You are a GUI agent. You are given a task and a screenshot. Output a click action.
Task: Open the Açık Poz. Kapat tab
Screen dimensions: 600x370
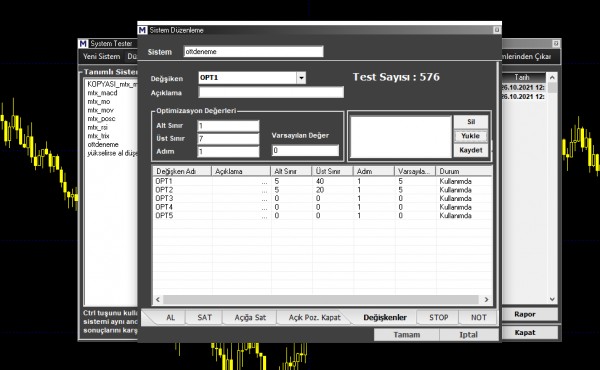pos(315,318)
